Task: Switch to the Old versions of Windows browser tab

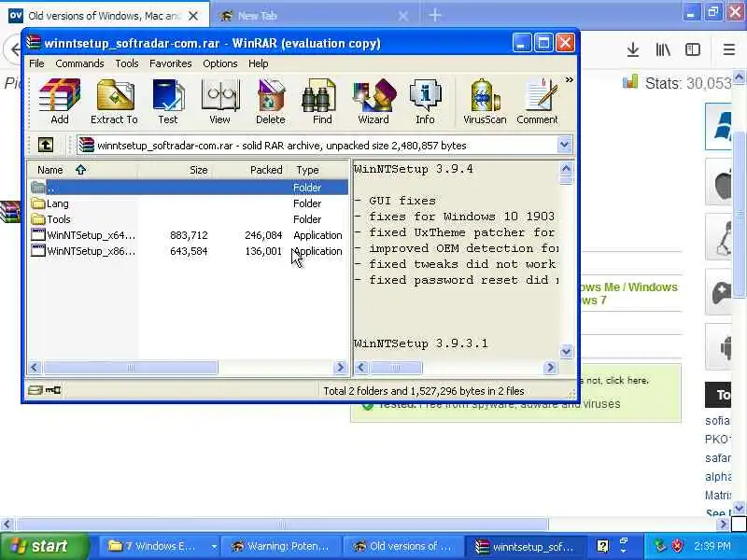Action: [104, 16]
